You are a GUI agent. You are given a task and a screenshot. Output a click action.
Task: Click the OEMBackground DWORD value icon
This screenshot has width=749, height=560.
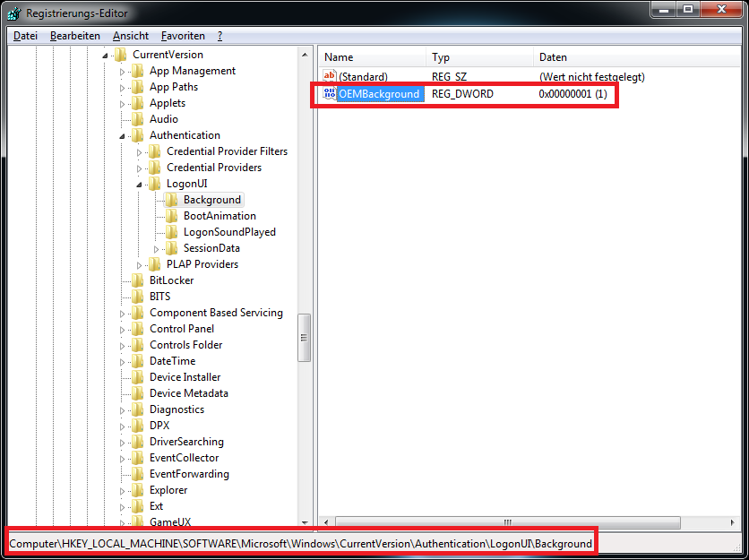[x=330, y=93]
